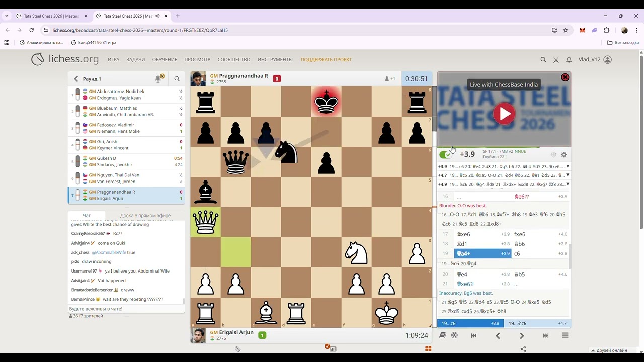Click ПОДДЕРЖАТЬ ПРОЕКТ link

(326, 59)
